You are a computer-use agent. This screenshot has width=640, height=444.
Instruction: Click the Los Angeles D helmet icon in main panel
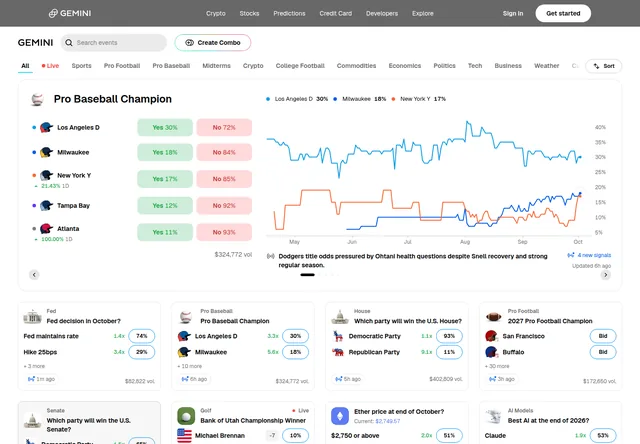[47, 127]
